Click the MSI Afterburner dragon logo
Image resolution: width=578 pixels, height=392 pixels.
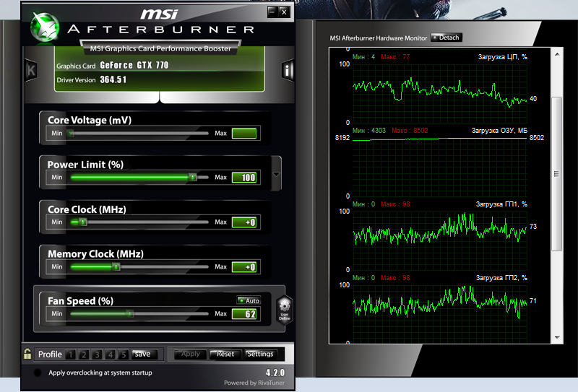(x=45, y=27)
